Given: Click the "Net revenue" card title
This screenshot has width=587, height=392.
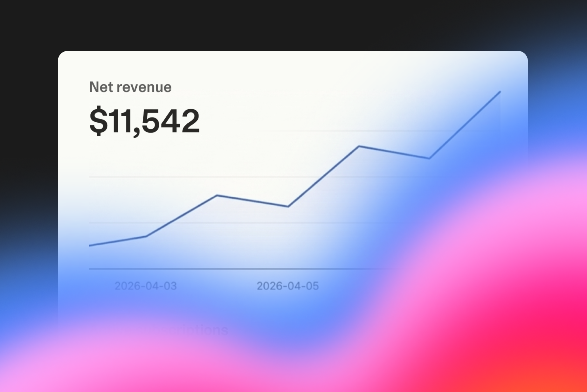Looking at the screenshot, I should 130,87.
